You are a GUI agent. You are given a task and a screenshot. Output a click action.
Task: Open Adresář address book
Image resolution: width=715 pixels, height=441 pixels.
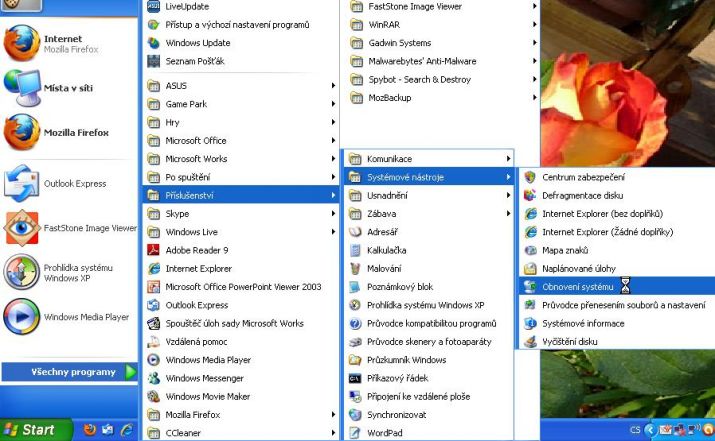pyautogui.click(x=429, y=232)
